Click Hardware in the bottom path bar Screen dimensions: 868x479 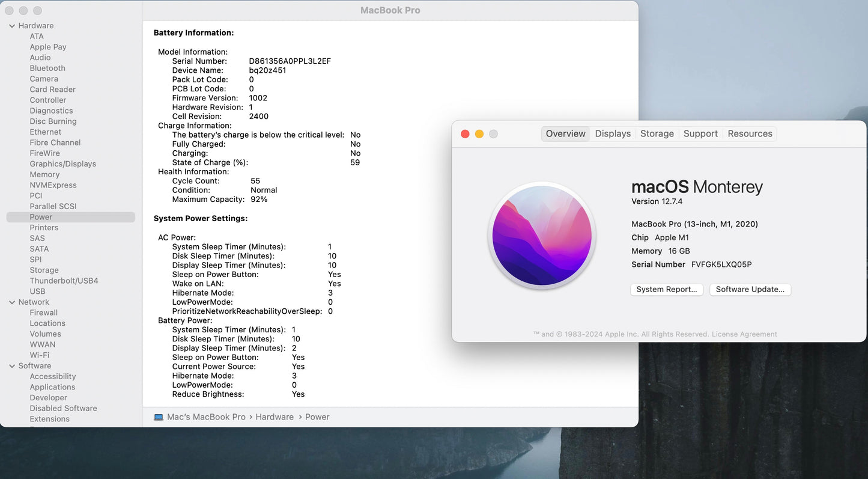click(x=275, y=417)
